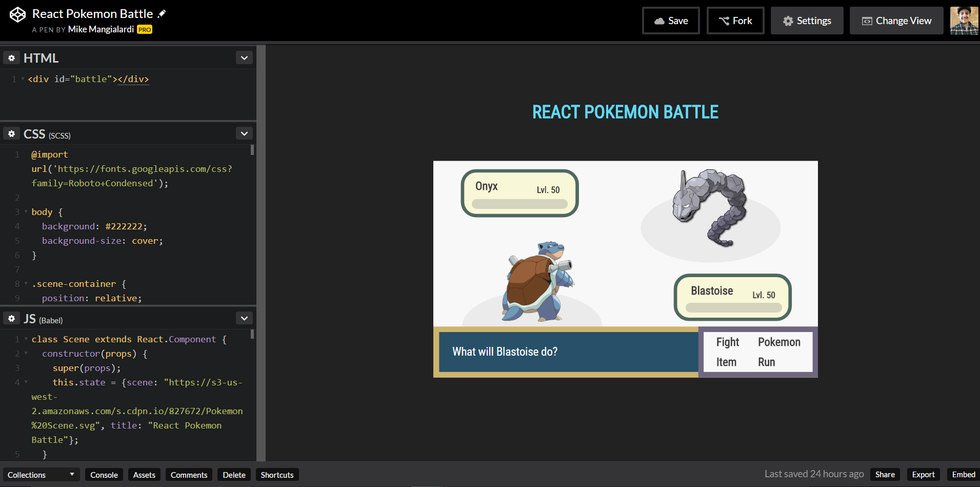The height and width of the screenshot is (487, 980).
Task: Select Fight in the battle menu
Action: point(727,342)
